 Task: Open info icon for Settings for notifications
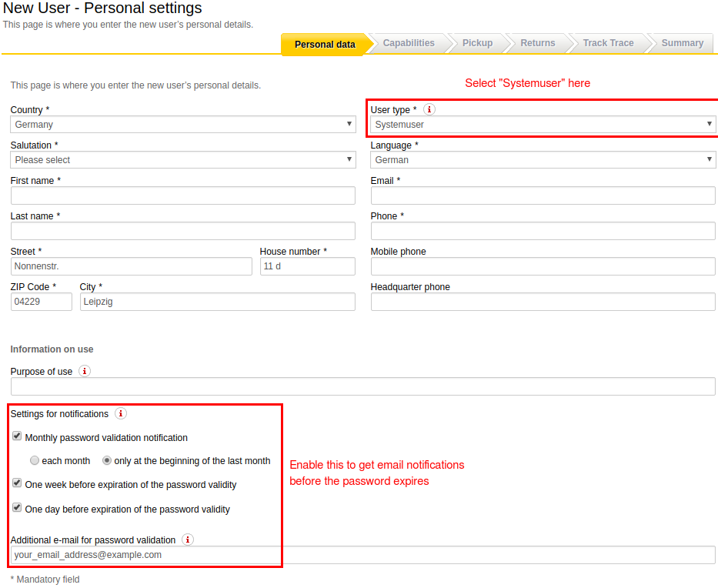(121, 413)
